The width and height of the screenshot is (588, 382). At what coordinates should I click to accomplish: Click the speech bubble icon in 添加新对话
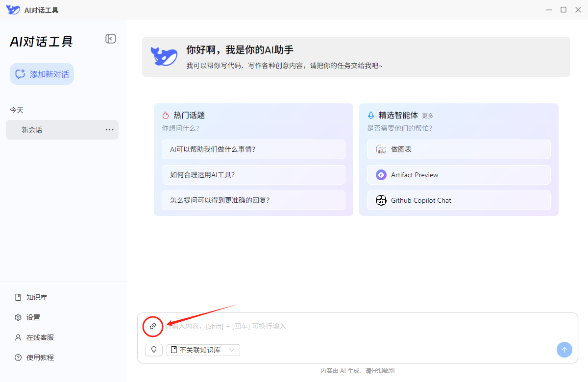(20, 74)
